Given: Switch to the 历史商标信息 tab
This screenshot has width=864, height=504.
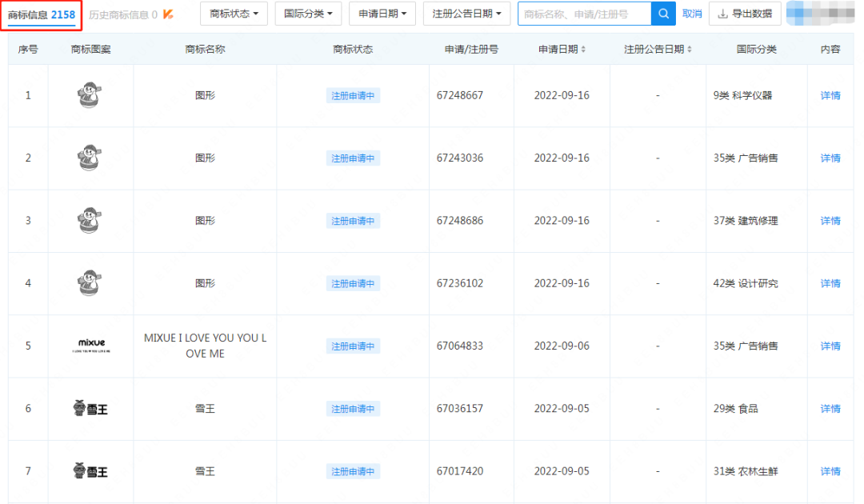Looking at the screenshot, I should tap(122, 14).
